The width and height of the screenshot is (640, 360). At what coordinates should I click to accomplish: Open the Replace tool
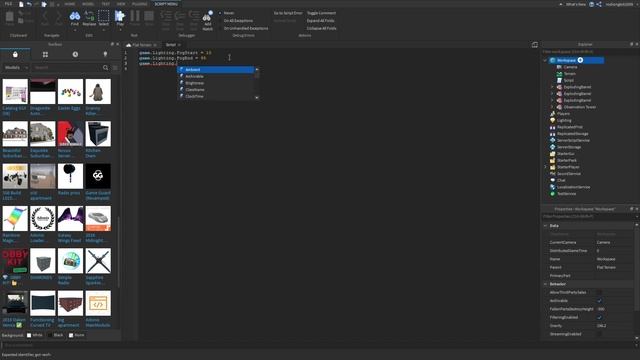pos(89,18)
